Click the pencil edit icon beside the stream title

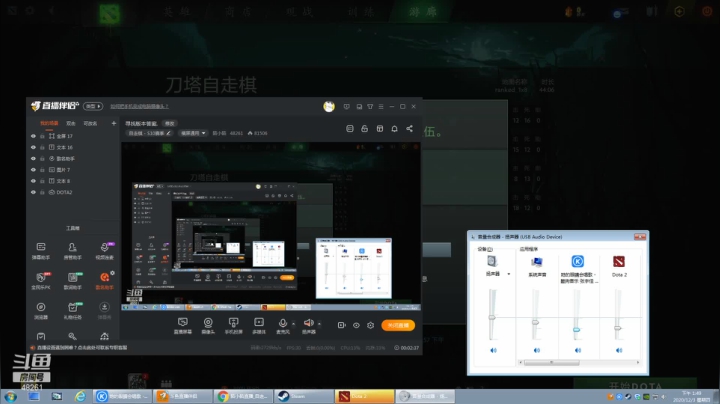pos(168,133)
